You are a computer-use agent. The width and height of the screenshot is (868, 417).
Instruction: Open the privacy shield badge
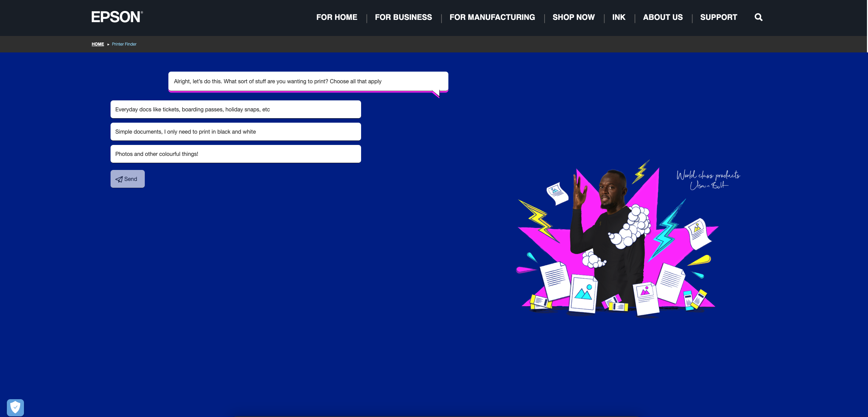15,407
